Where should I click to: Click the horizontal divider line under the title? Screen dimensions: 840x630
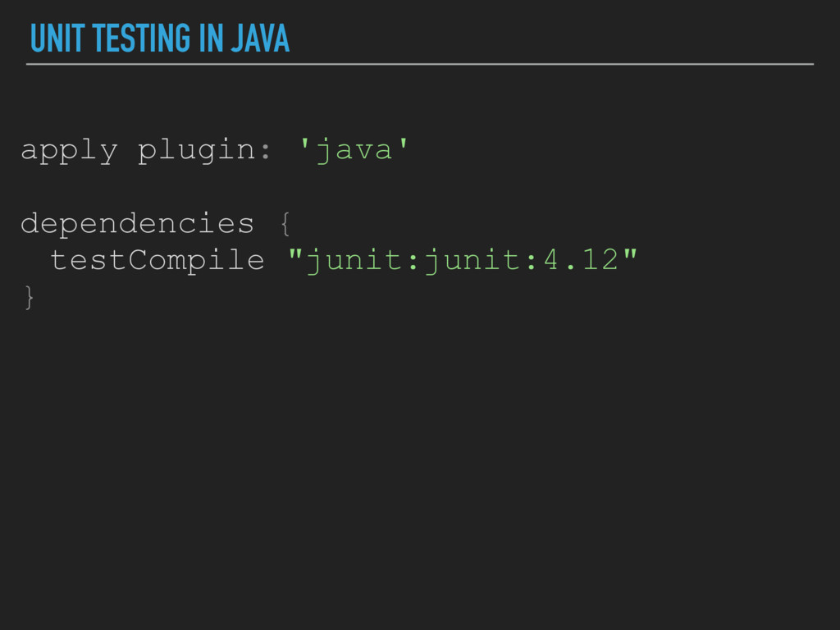tap(420, 64)
